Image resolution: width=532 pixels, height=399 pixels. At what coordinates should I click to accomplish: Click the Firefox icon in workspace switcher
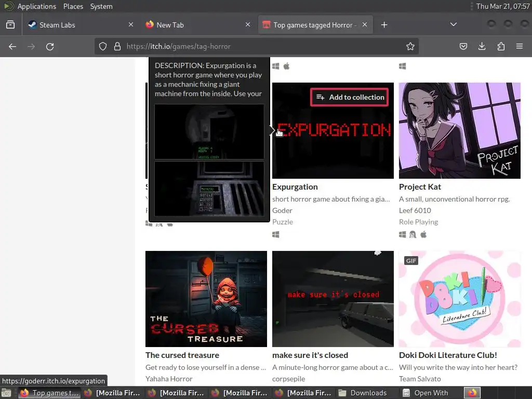[x=472, y=393]
